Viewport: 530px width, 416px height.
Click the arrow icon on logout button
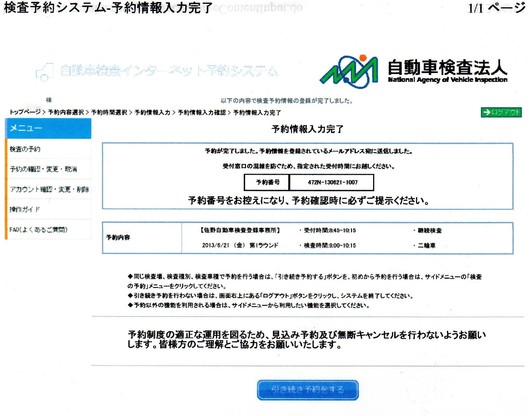coord(487,112)
